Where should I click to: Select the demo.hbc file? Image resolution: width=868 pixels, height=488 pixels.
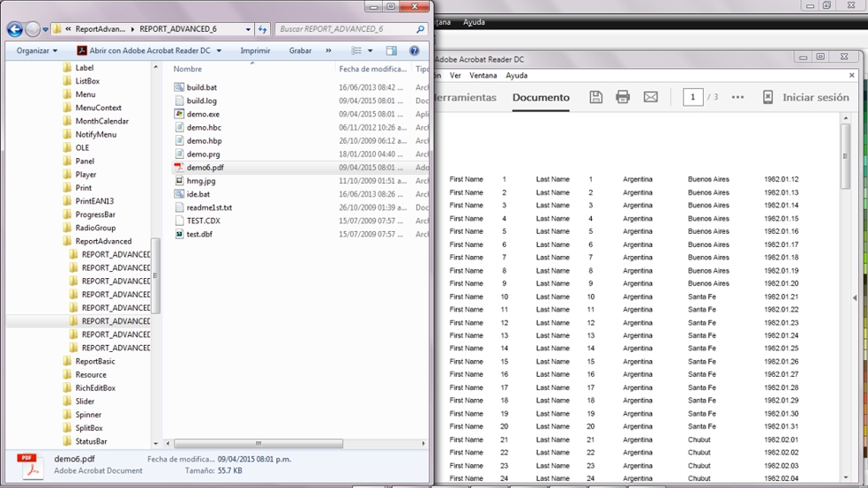point(203,127)
